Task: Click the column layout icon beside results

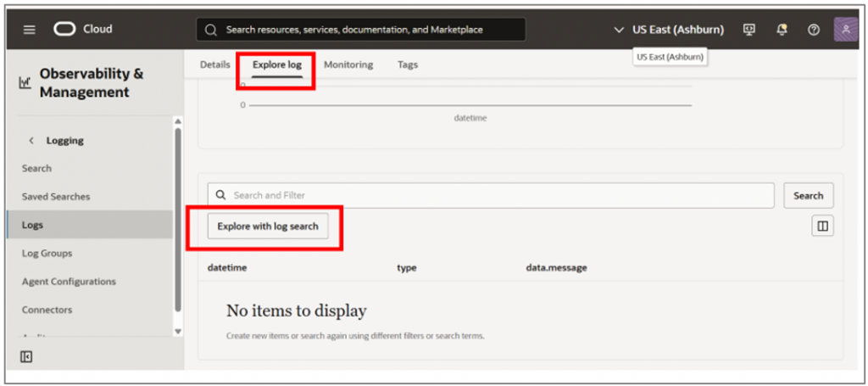Action: click(x=822, y=227)
